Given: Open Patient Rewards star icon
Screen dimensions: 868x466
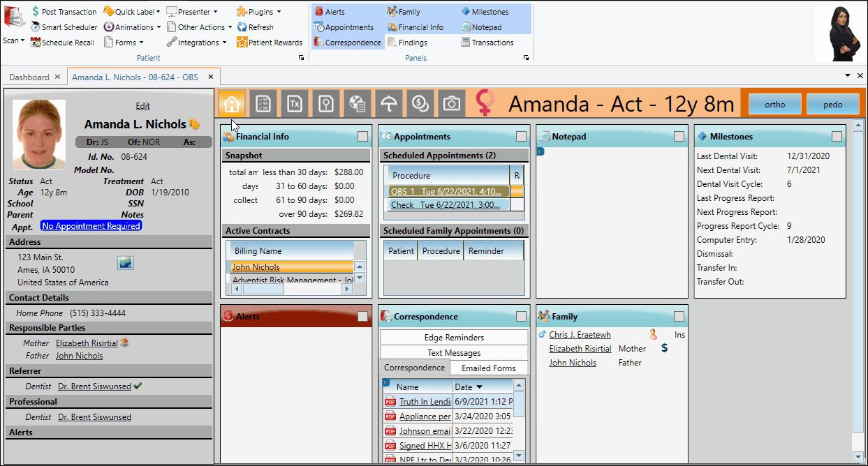Looking at the screenshot, I should point(242,43).
